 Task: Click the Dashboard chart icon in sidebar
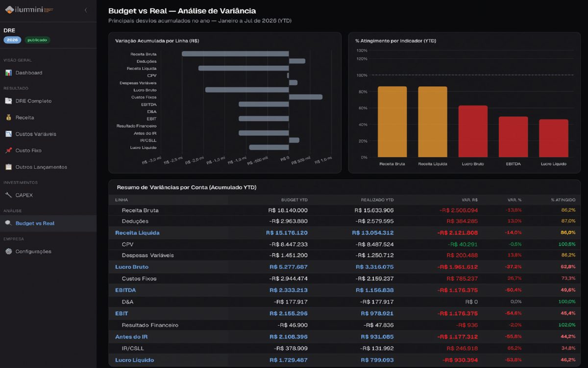coord(8,73)
